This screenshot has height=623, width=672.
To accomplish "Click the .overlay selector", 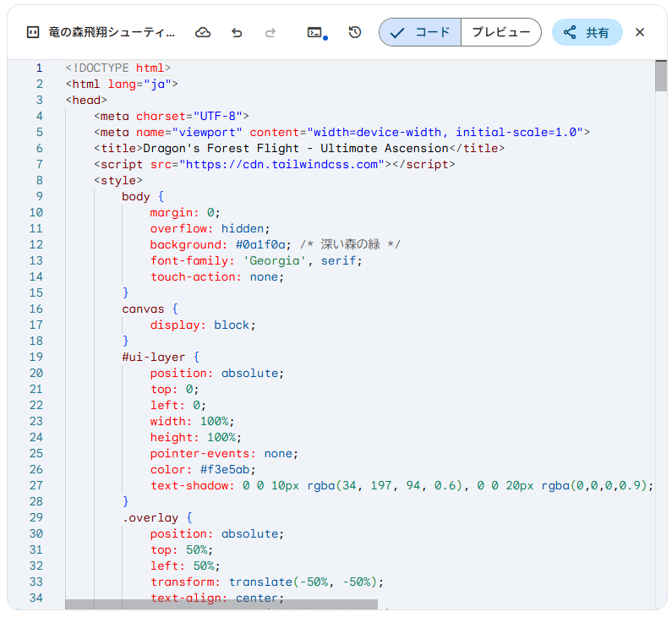I will (150, 518).
